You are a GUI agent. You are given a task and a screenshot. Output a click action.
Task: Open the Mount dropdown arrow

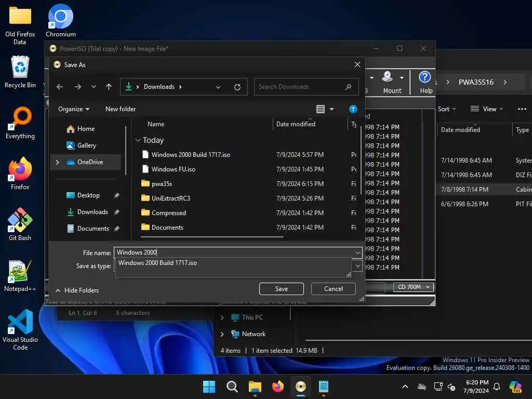(x=402, y=78)
